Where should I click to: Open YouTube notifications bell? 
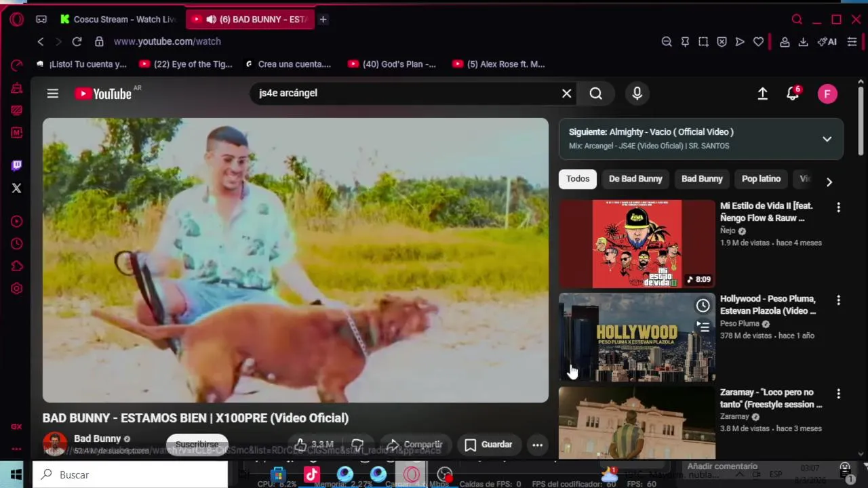(793, 94)
